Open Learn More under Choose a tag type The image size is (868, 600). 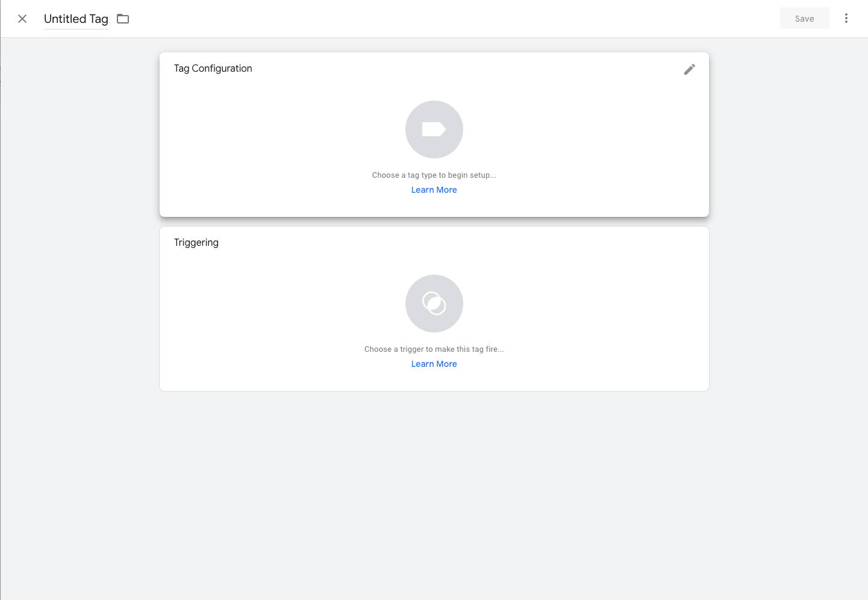pos(434,190)
